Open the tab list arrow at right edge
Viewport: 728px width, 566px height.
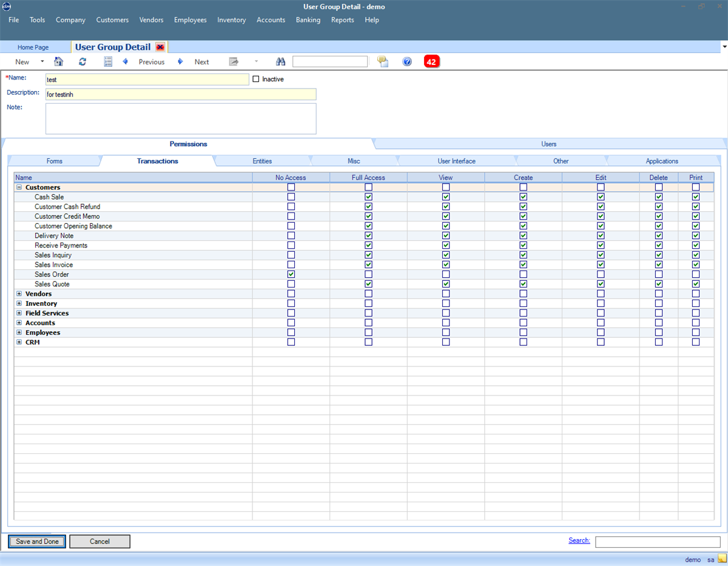(x=724, y=47)
